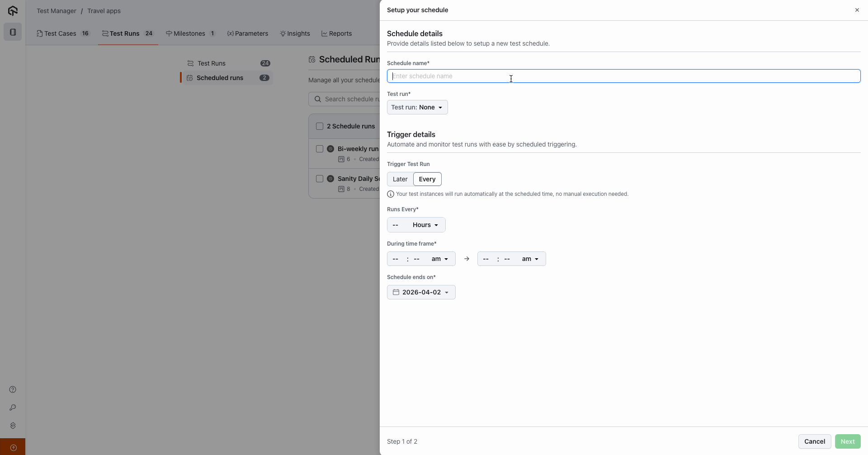Click the hexagon settings icon in sidebar
The image size is (868, 455).
pos(13,426)
